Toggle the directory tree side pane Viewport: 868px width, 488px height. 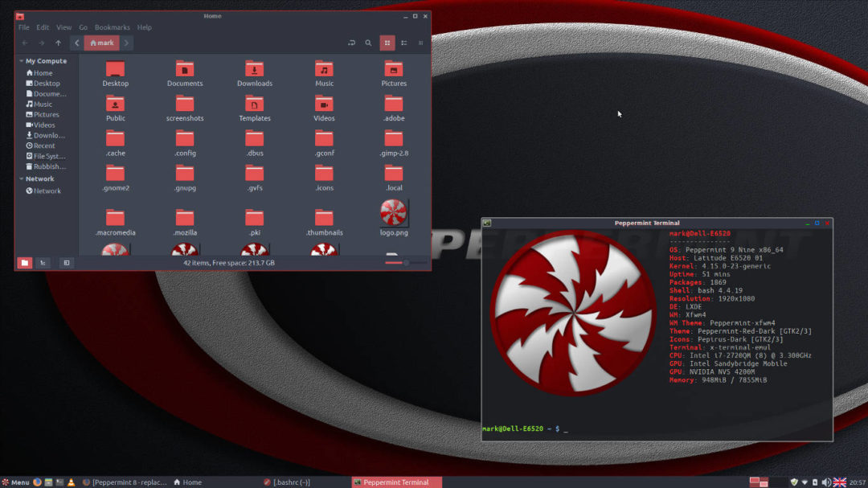[x=42, y=263]
